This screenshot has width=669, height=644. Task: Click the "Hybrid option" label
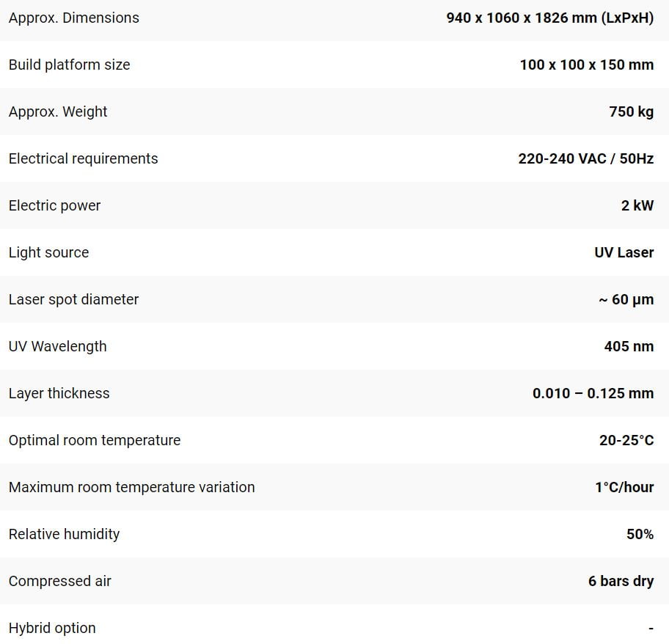pos(52,628)
